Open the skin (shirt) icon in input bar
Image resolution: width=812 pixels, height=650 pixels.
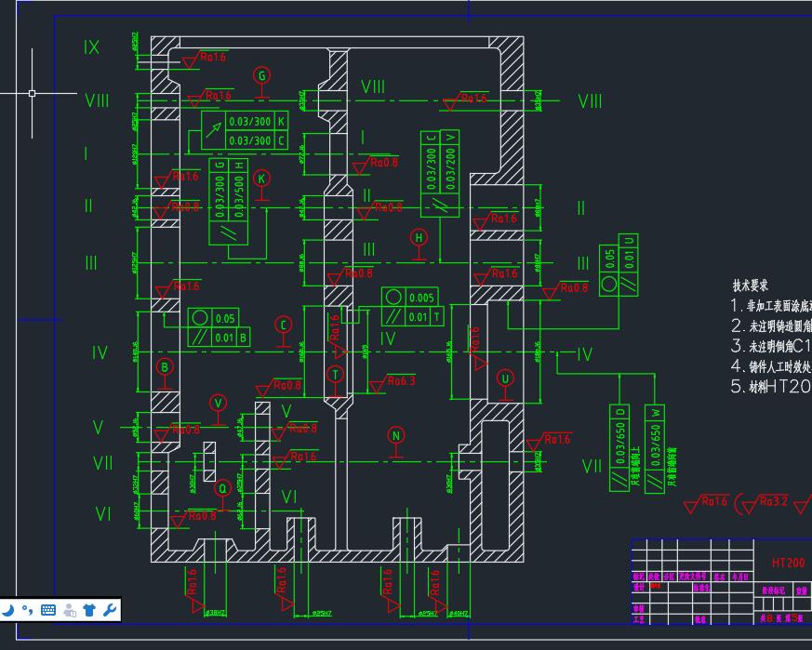pos(89,610)
